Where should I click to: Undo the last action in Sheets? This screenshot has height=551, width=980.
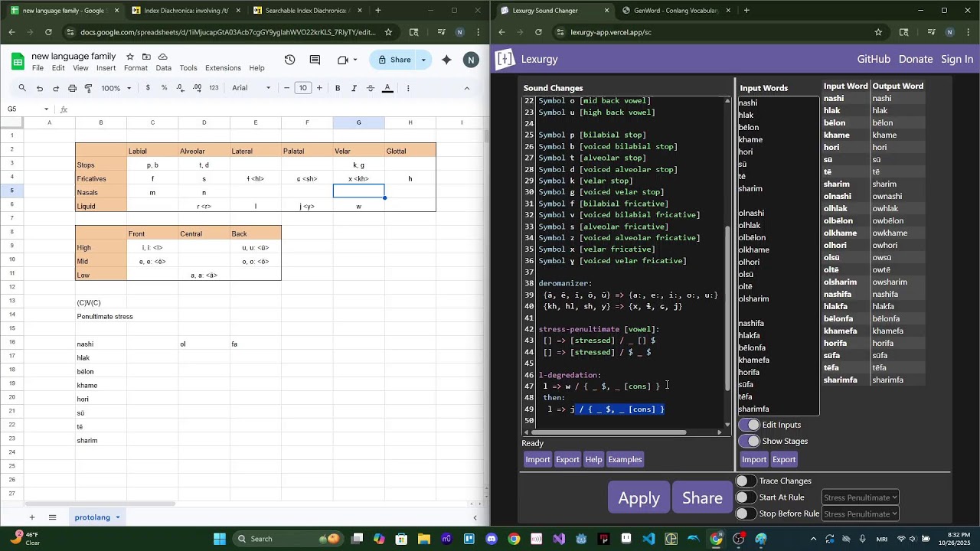(x=40, y=88)
